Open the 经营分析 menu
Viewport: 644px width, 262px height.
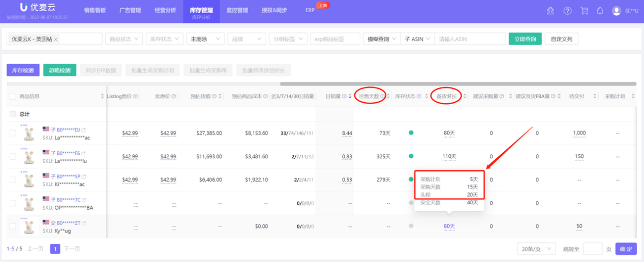point(165,10)
